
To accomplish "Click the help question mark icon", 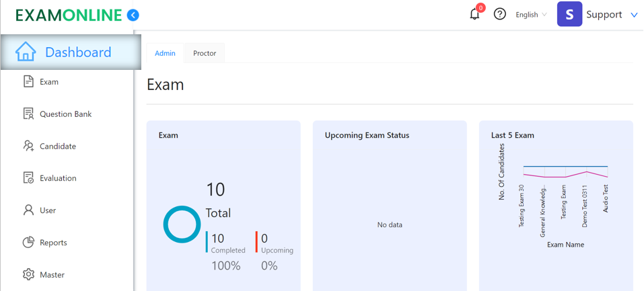I will point(499,14).
